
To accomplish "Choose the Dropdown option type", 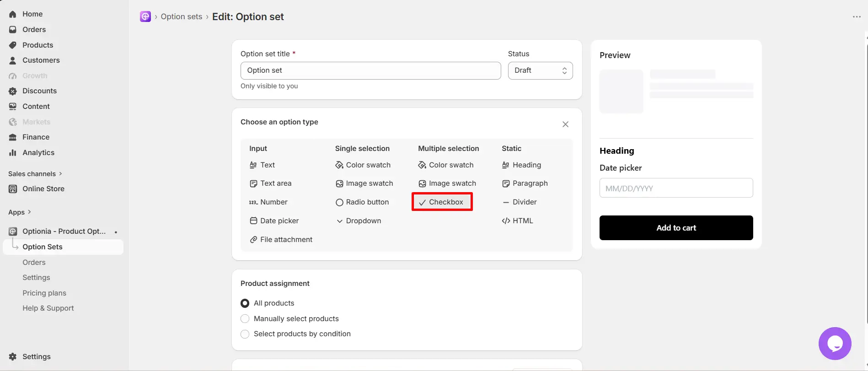I will 359,221.
